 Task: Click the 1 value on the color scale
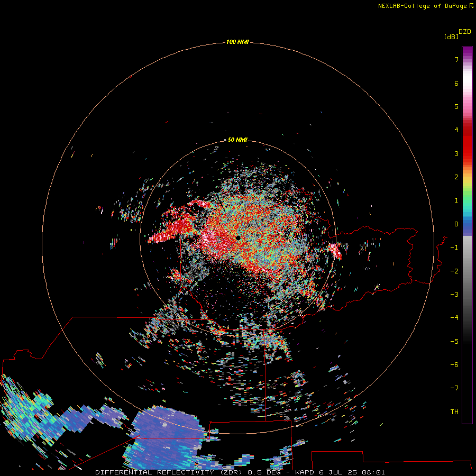click(x=456, y=200)
